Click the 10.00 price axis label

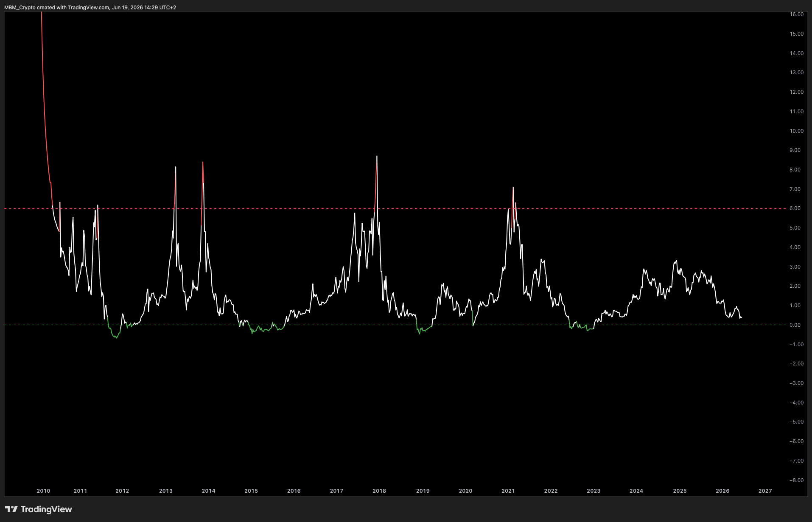point(796,131)
